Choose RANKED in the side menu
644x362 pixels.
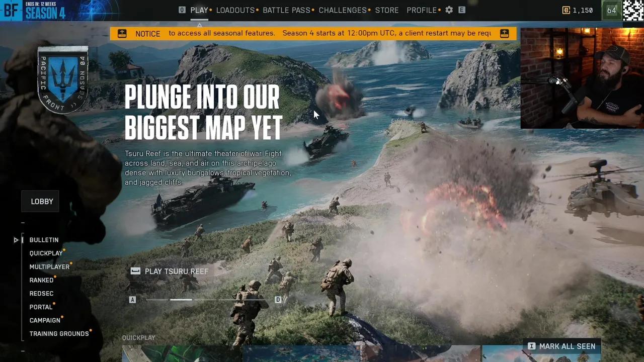[x=41, y=280]
